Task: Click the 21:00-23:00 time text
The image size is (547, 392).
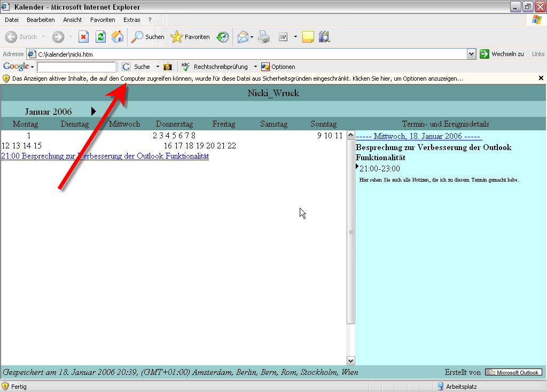Action: click(380, 169)
